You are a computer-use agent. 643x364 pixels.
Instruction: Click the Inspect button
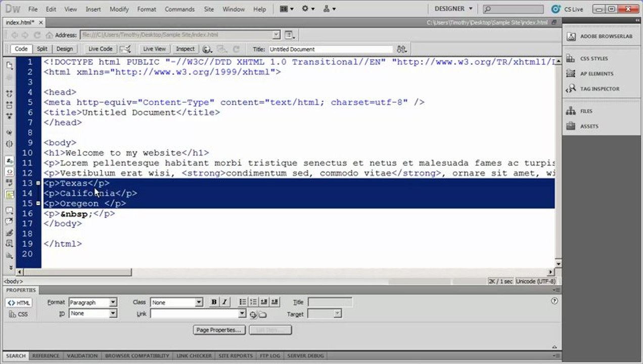tap(185, 49)
